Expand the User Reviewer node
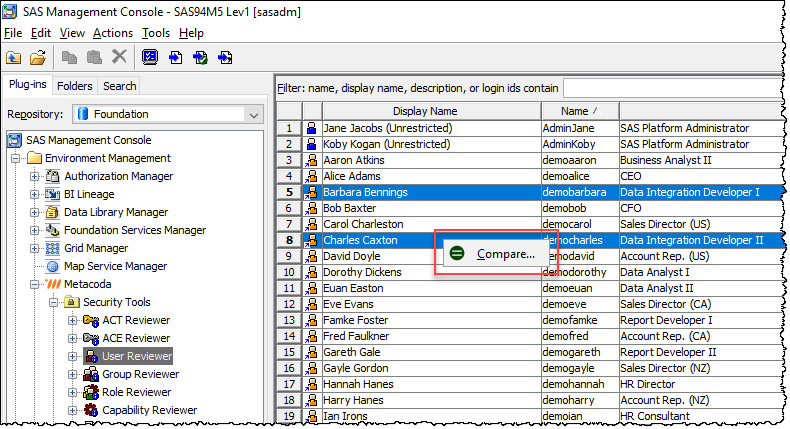790x429 pixels. coord(73,356)
